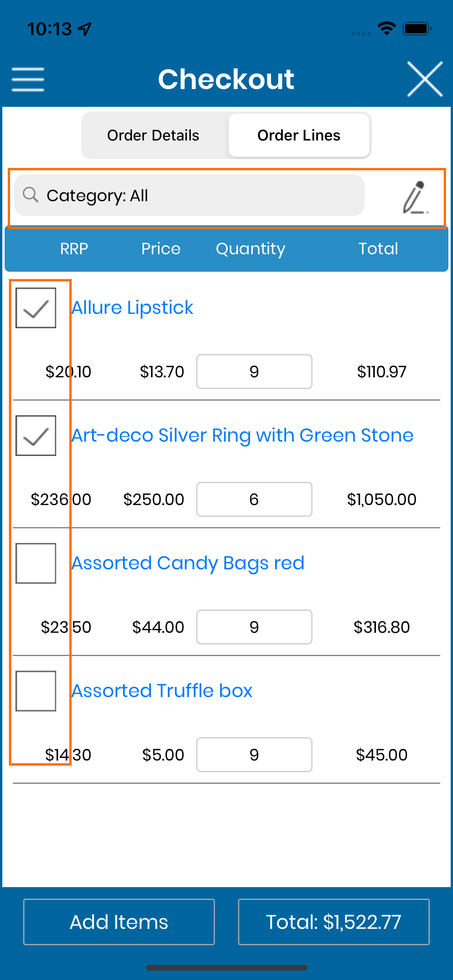
Task: Check the Assorted Truffle box checkbox
Action: [36, 691]
